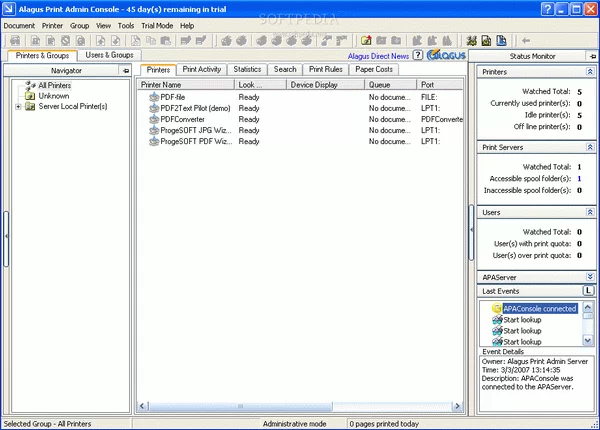
Task: Open the Document menu
Action: coord(19,26)
